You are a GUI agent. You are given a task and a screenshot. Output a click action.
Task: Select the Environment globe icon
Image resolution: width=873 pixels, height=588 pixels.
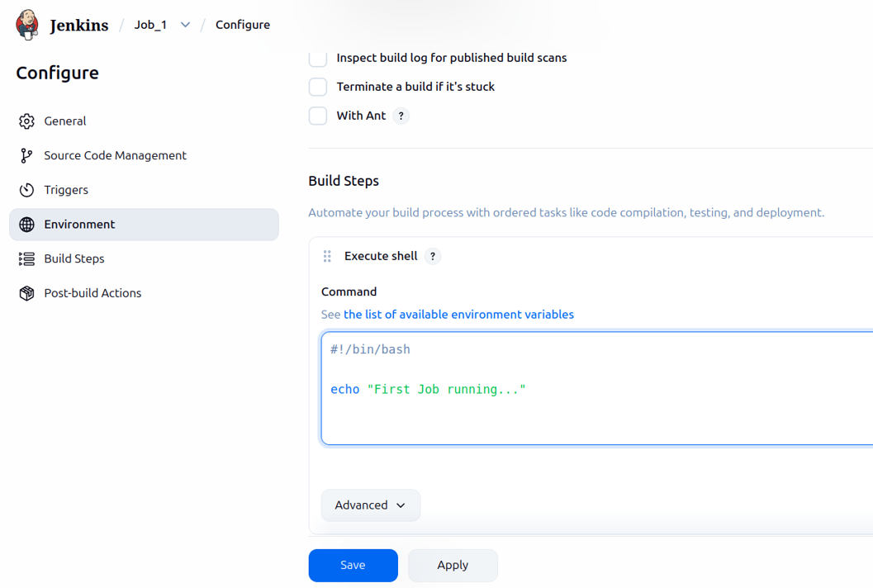pyautogui.click(x=26, y=224)
